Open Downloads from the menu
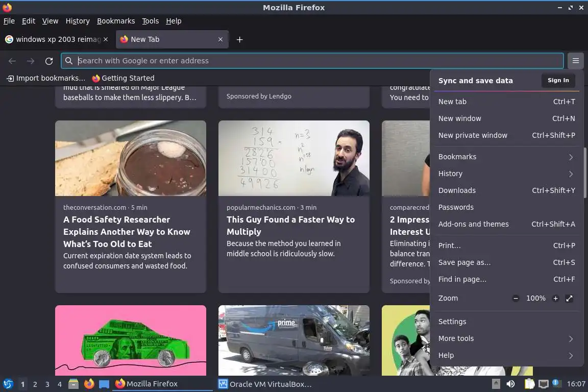Viewport: 588px width, 392px height. (506, 190)
